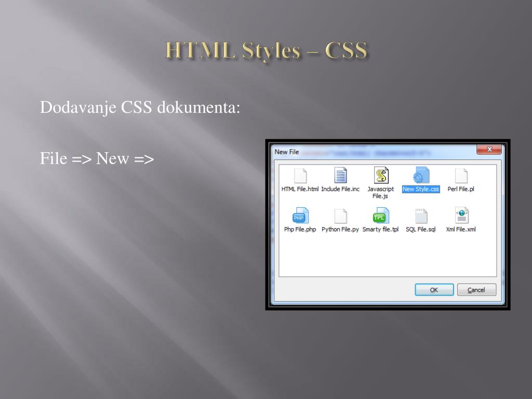
Task: Click the 'SQL File.sql' label
Action: point(421,229)
